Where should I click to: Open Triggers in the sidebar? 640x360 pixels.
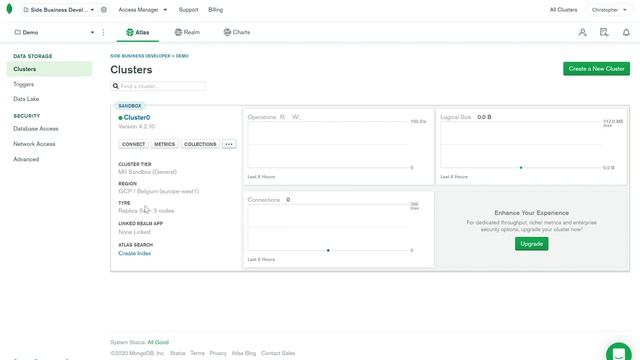click(24, 84)
